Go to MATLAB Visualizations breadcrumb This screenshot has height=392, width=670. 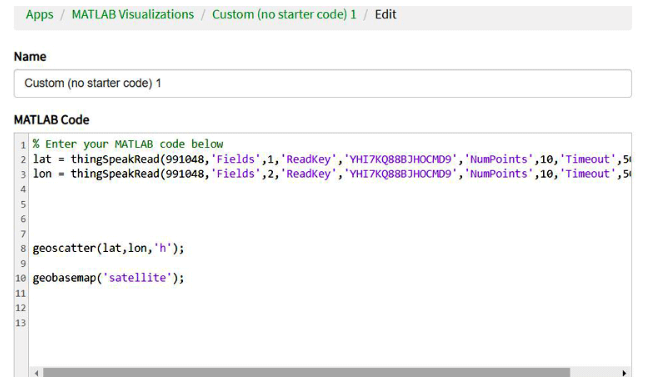point(132,15)
